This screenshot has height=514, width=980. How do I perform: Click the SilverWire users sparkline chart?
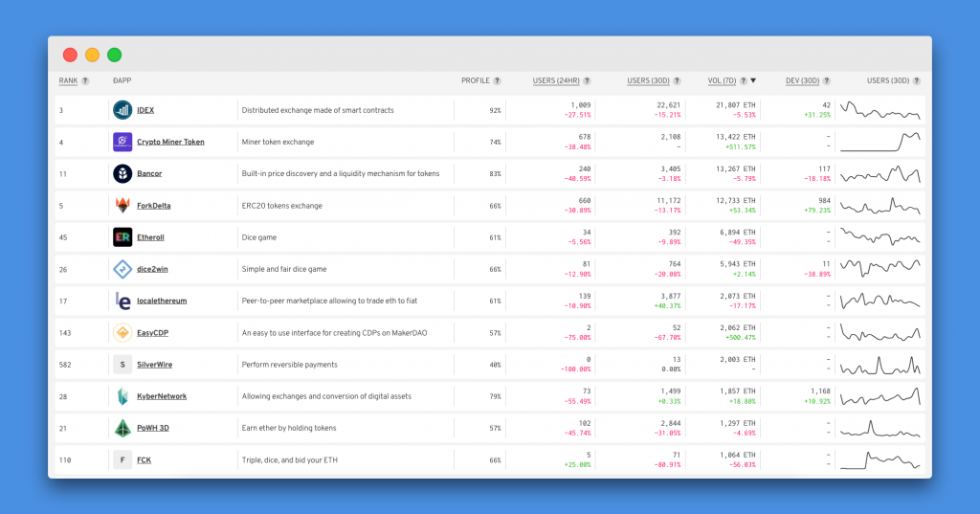click(x=880, y=365)
